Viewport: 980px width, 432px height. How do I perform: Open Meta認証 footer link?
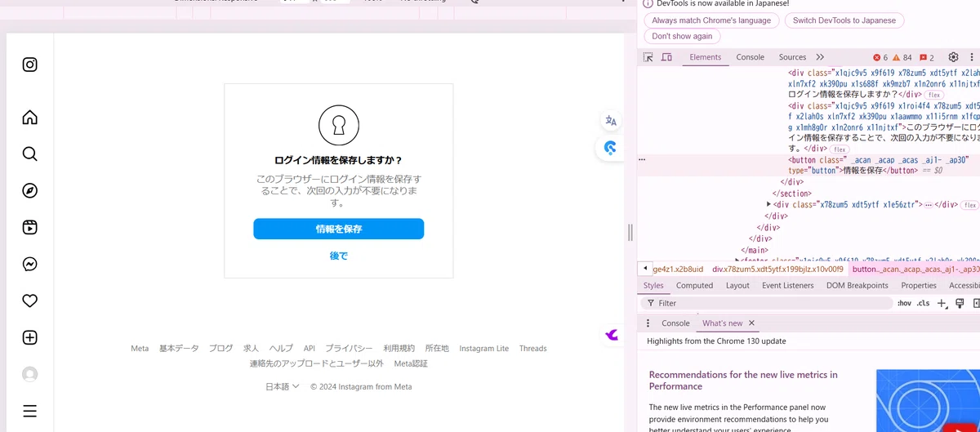pos(411,363)
